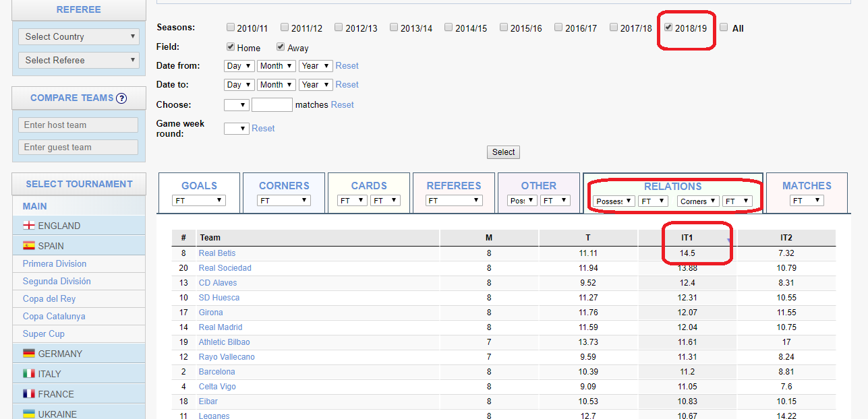Open the Barcelona team link
This screenshot has height=419, width=868.
pos(217,372)
